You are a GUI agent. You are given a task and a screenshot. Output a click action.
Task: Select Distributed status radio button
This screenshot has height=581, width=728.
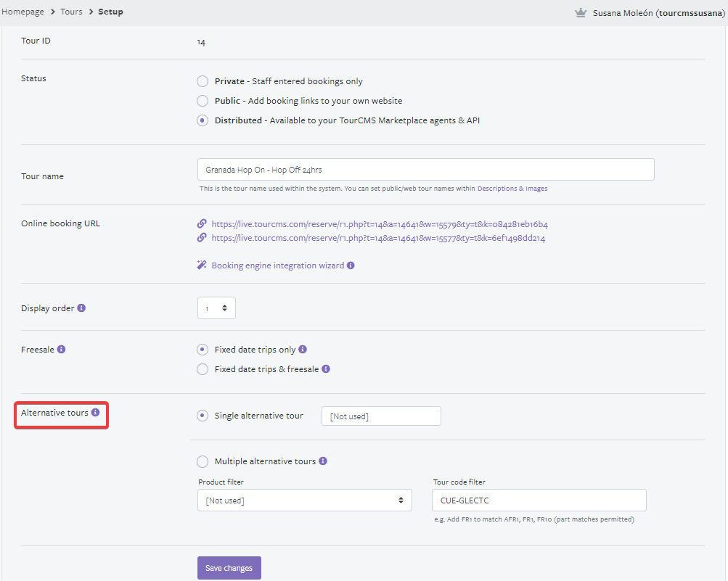(203, 120)
